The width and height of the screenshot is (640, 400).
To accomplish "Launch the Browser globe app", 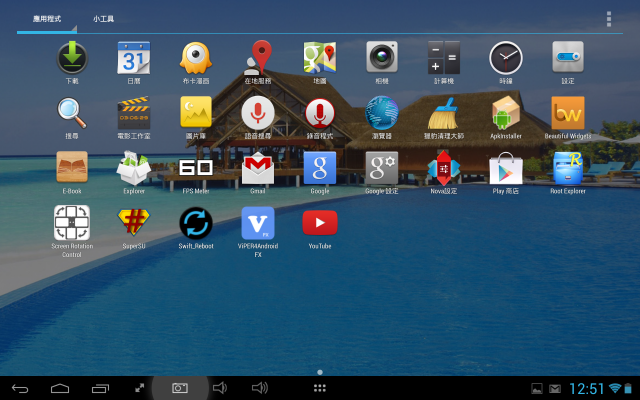I will pyautogui.click(x=382, y=113).
